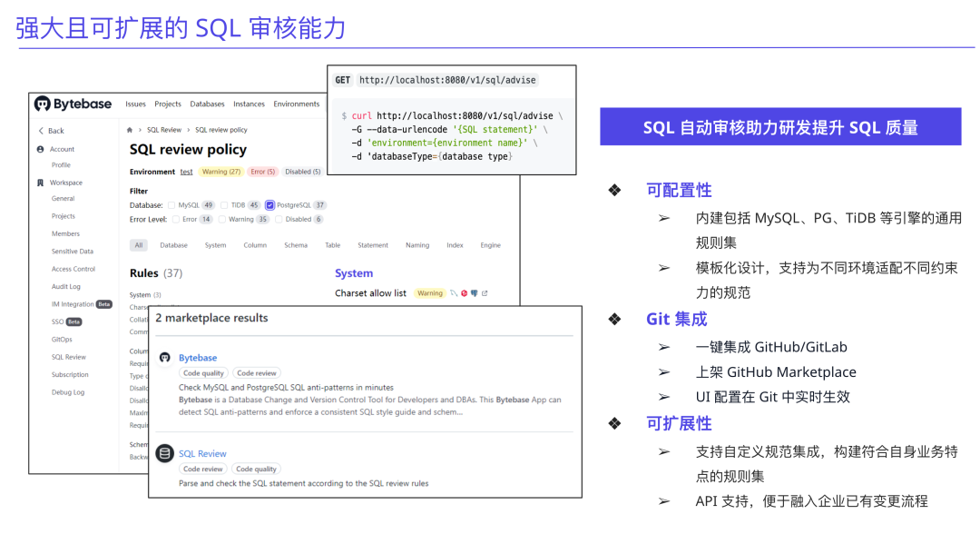Click the home breadcrumb icon
The image size is (980, 534).
(130, 130)
